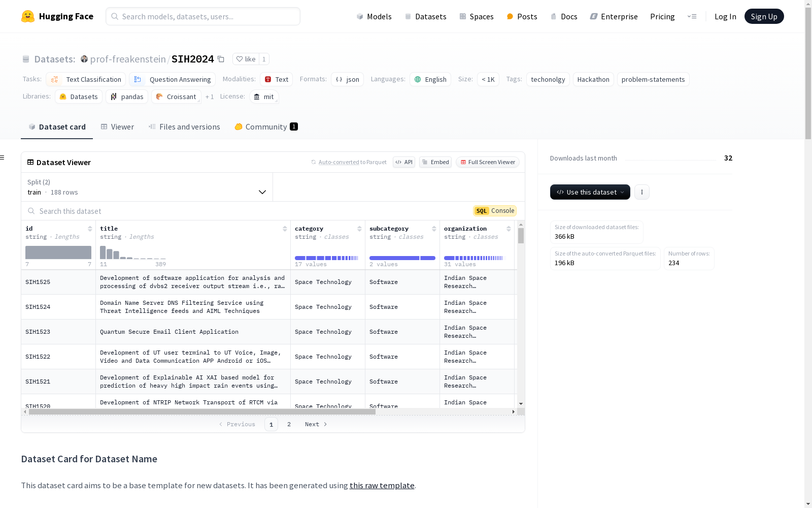Sort the subcategory column
812x508 pixels.
click(434, 229)
